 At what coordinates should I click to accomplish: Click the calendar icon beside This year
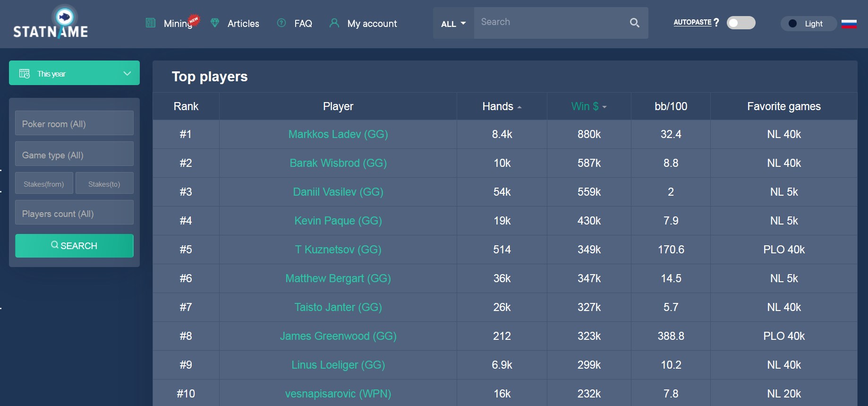[x=24, y=73]
